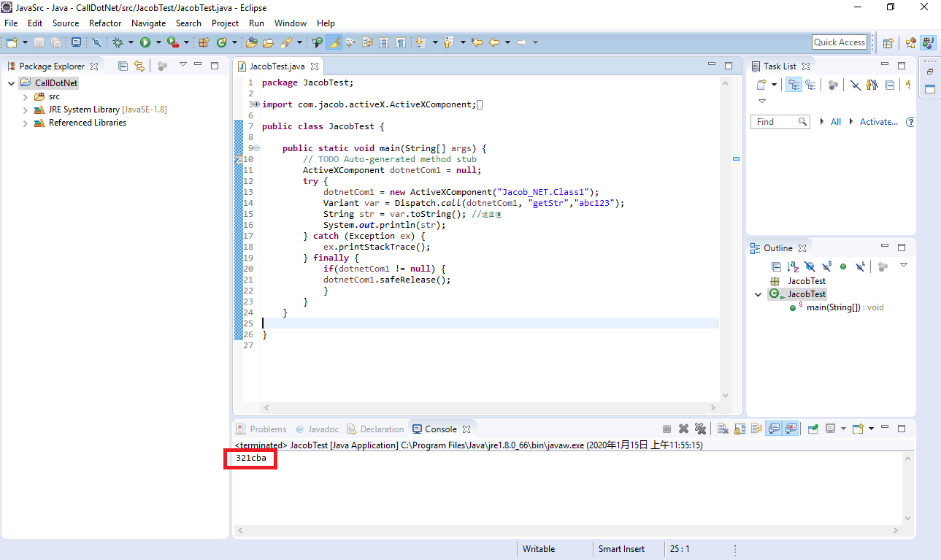
Task: Expand the JRE System Library node
Action: point(26,110)
